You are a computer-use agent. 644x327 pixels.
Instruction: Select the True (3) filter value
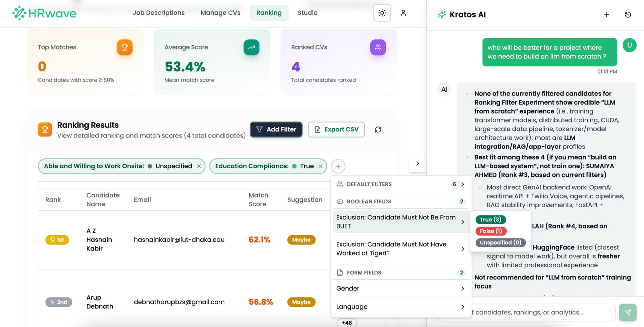tap(490, 219)
